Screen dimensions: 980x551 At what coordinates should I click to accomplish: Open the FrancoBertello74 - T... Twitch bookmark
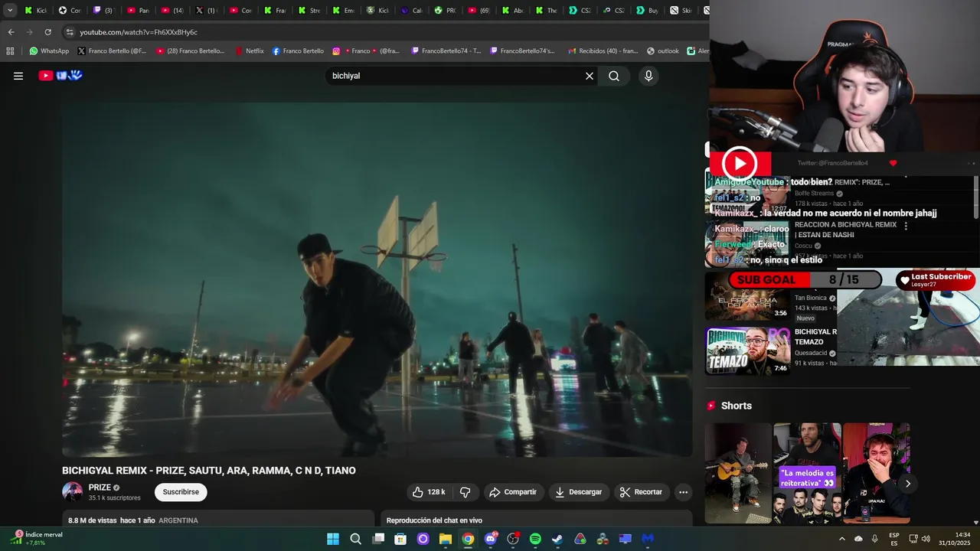pos(446,51)
